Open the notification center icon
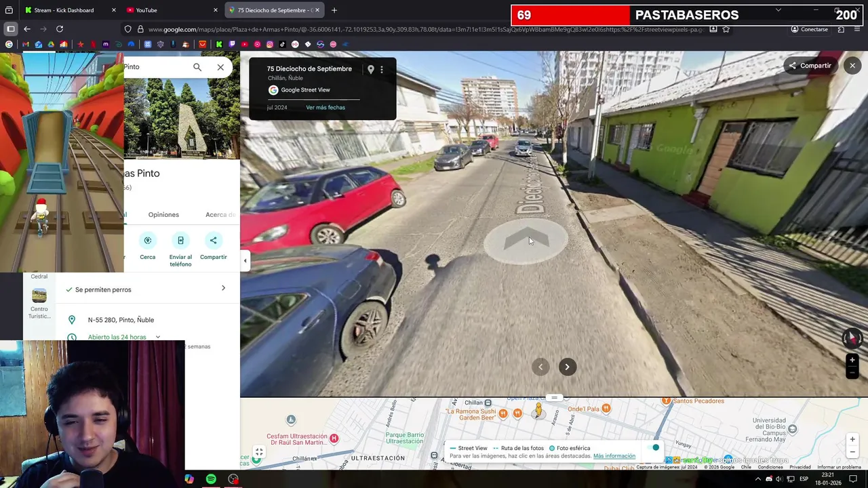 [853, 479]
